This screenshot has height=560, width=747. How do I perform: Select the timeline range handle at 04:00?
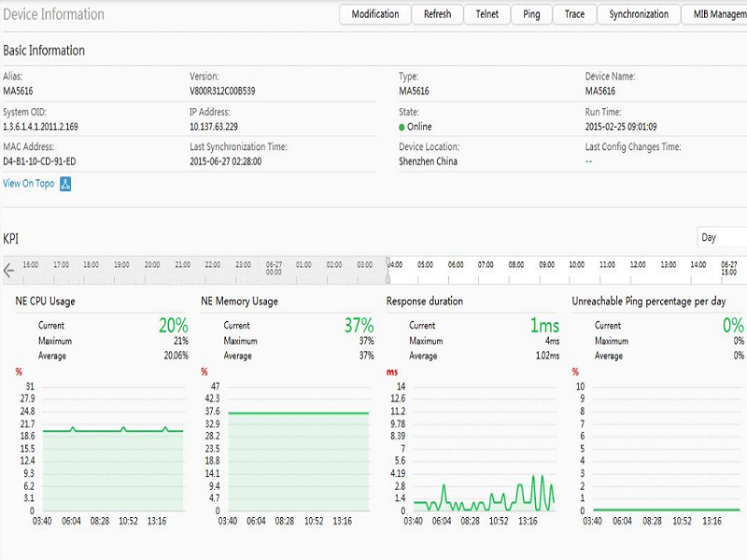388,270
